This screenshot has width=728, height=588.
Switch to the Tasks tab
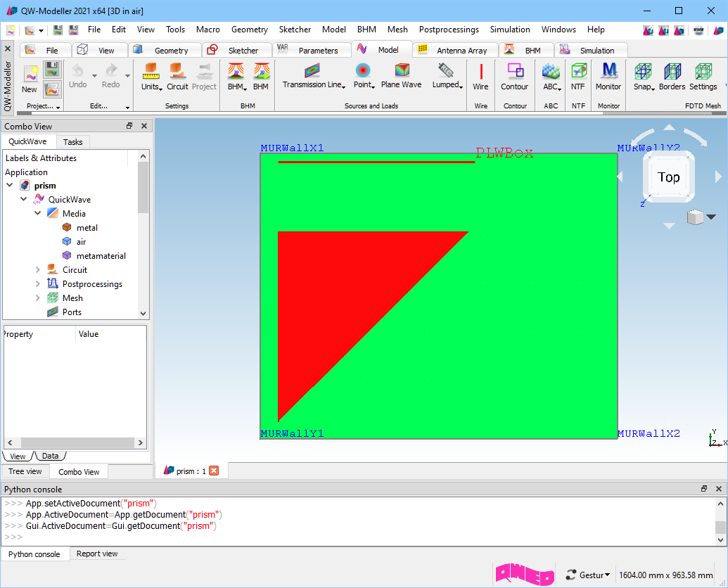coord(73,142)
